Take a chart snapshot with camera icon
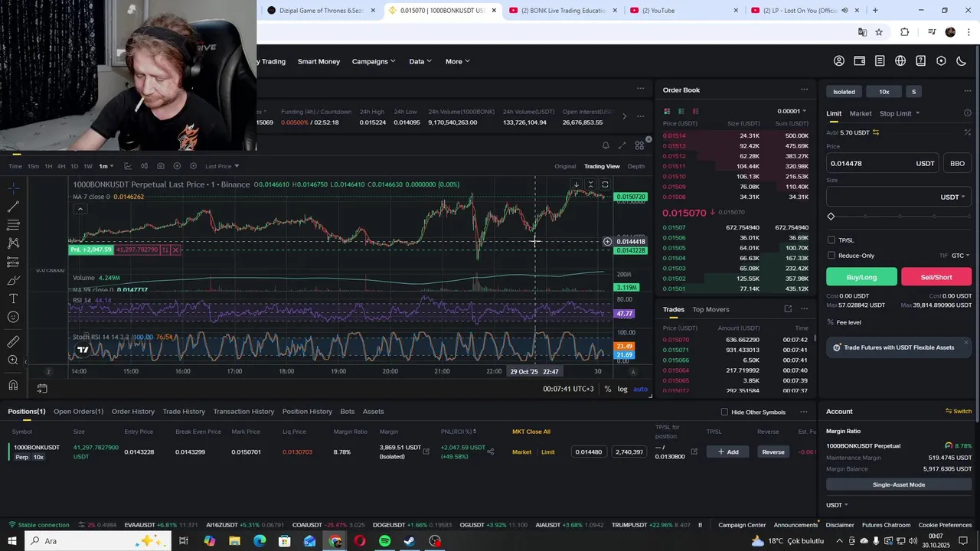Viewport: 980px width, 551px height. [160, 166]
